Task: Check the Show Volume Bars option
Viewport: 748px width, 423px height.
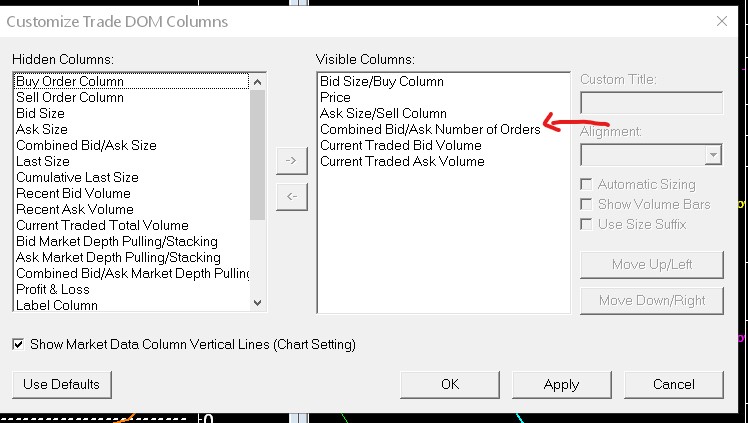Action: [x=587, y=204]
